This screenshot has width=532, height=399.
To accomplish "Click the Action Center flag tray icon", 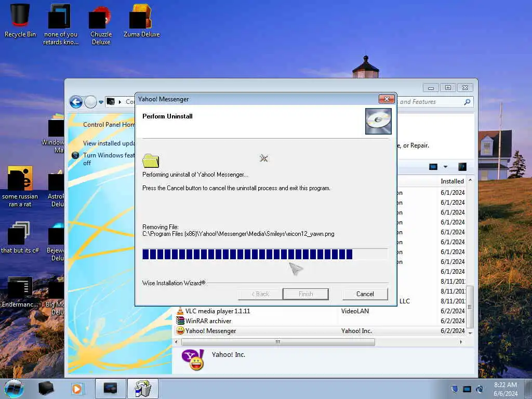I will (x=455, y=389).
